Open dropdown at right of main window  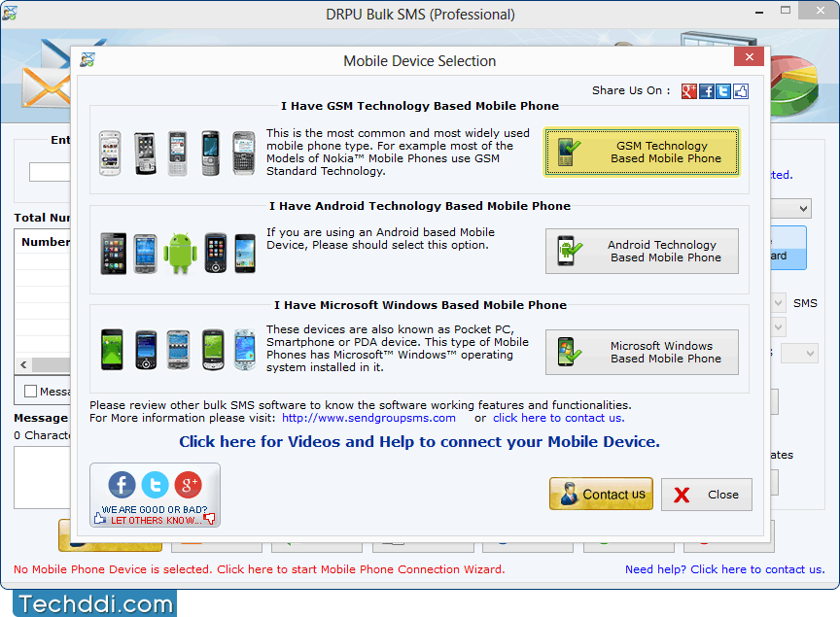point(802,208)
